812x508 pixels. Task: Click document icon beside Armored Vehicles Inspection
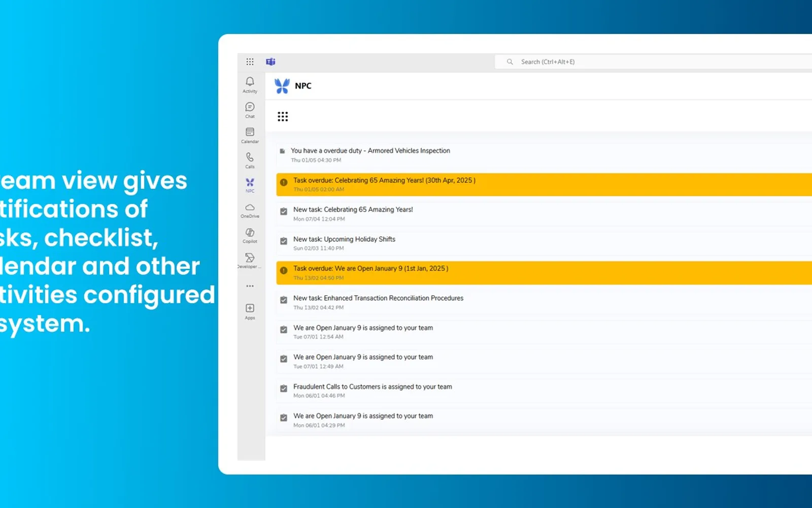tap(282, 151)
